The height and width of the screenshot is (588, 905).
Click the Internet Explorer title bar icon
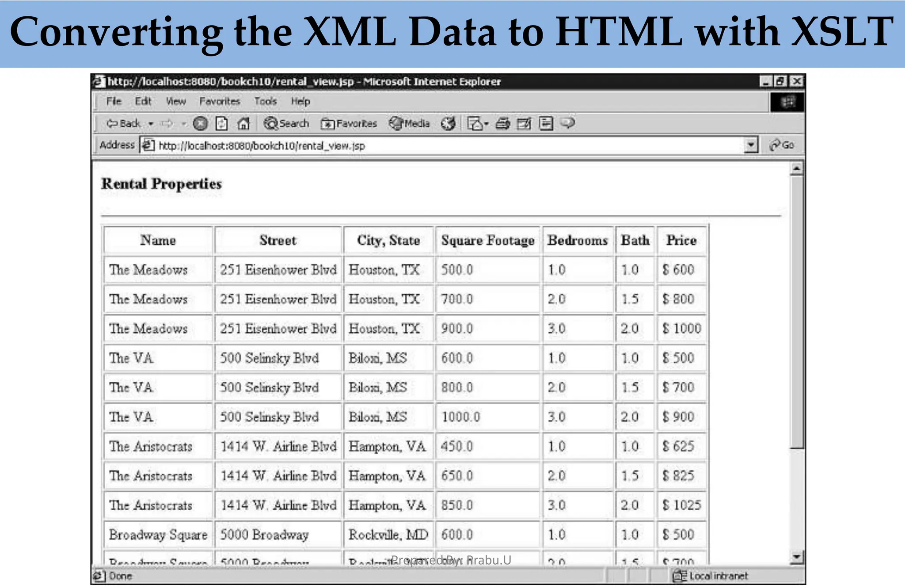point(99,82)
